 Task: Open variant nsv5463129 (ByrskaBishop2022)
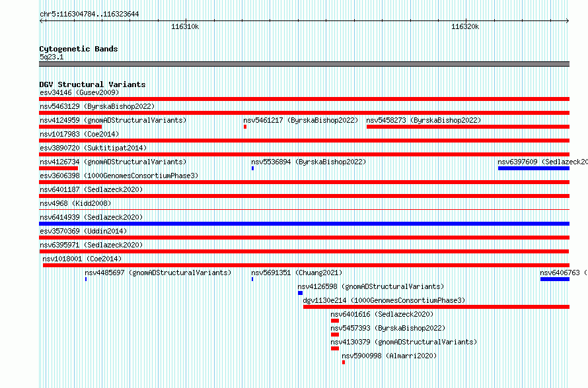pos(97,106)
